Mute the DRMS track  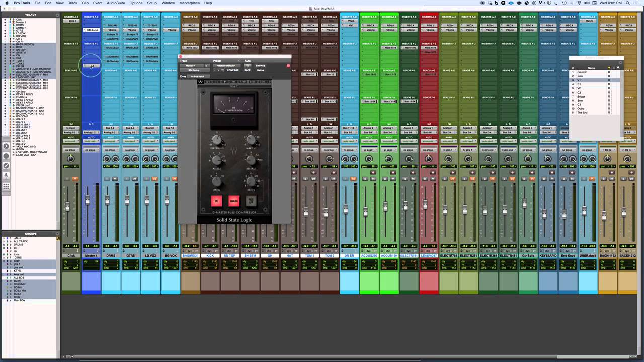click(115, 179)
